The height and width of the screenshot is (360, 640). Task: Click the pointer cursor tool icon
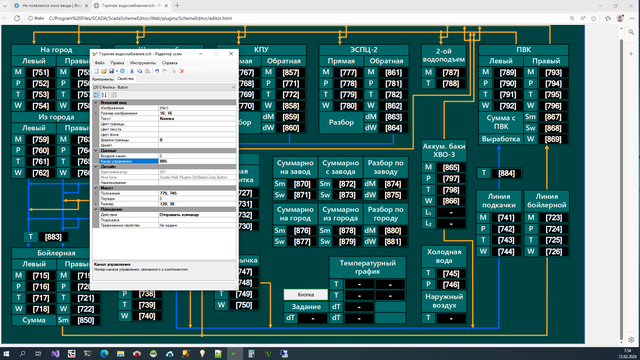coord(174,71)
